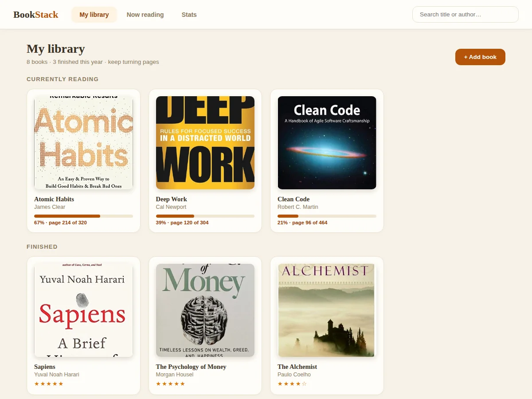Click the '39% · page 120 of 304' text
This screenshot has height=399, width=532.
point(182,223)
